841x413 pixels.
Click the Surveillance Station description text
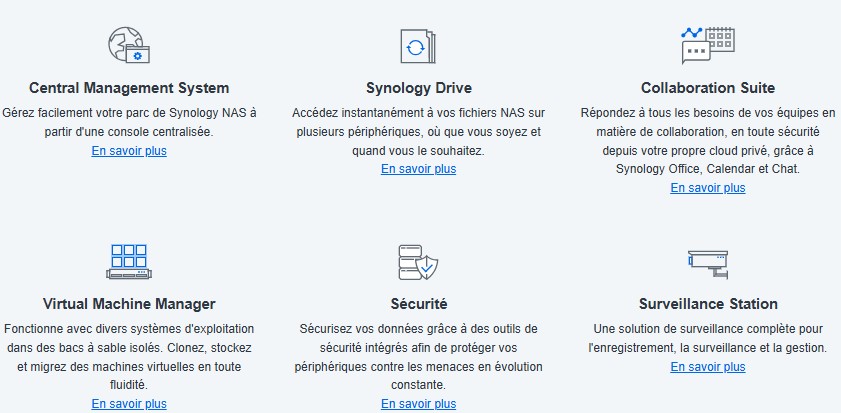pos(708,338)
